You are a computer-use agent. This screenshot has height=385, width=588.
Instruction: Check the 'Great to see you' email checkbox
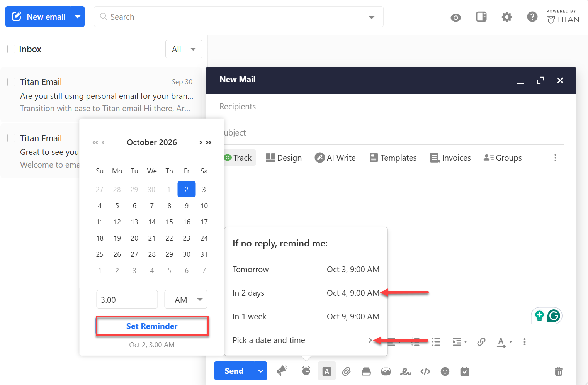(12, 138)
